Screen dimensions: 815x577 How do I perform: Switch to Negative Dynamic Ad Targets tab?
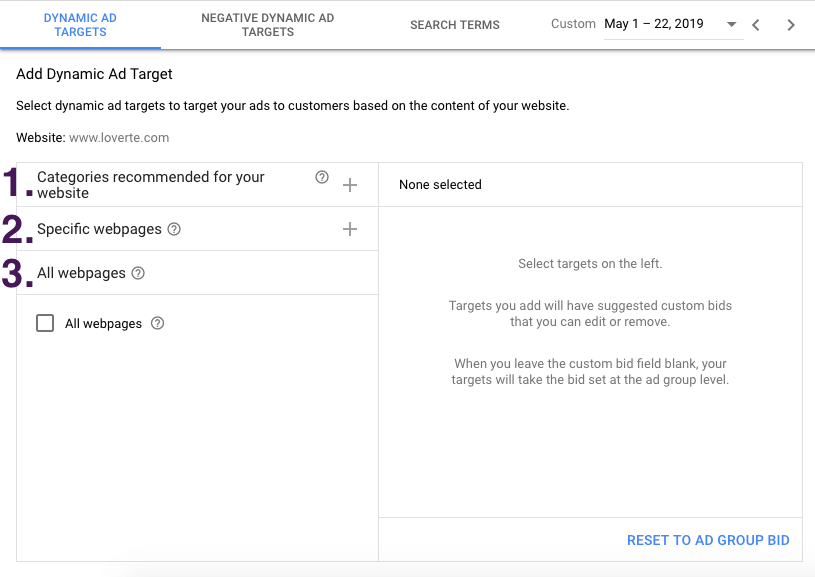[268, 25]
